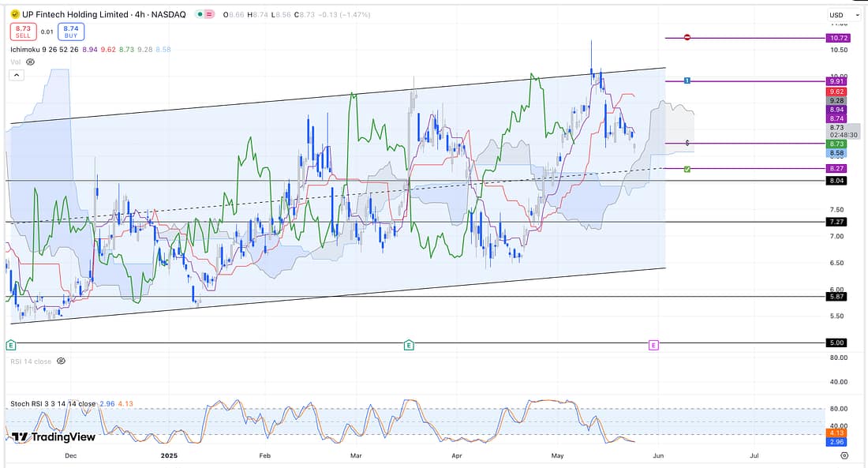The height and width of the screenshot is (468, 868).
Task: Click the blue BUY 8.74 button
Action: tap(71, 32)
